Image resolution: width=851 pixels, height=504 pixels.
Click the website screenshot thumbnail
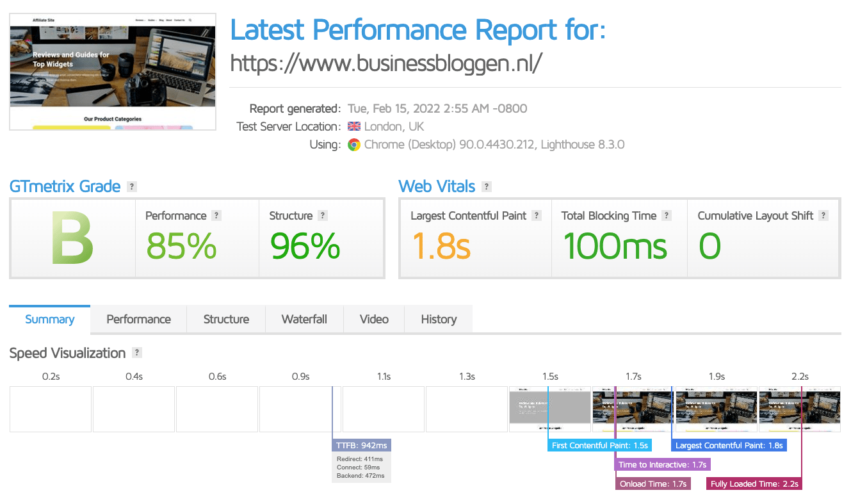click(113, 71)
